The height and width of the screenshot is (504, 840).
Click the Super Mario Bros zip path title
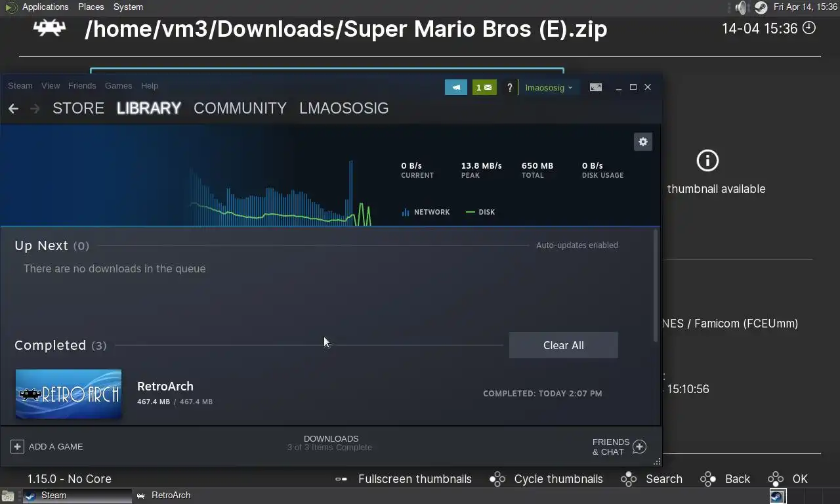(x=346, y=29)
